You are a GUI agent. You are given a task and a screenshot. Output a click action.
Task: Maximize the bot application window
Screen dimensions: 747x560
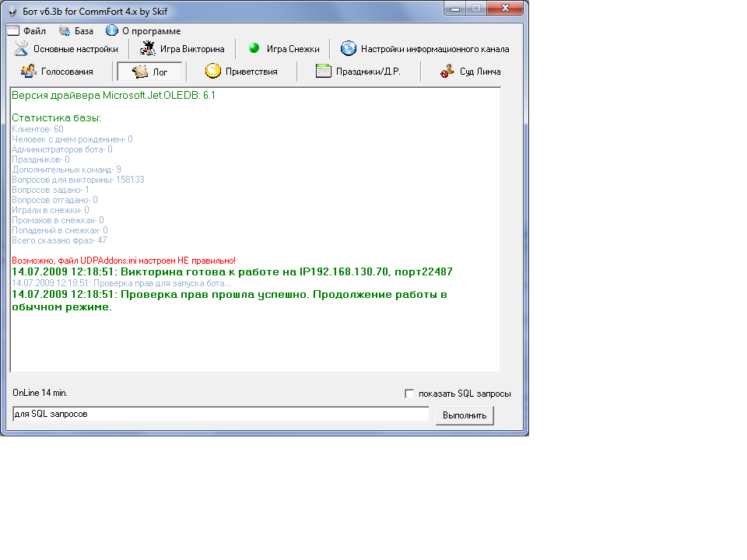coord(475,7)
